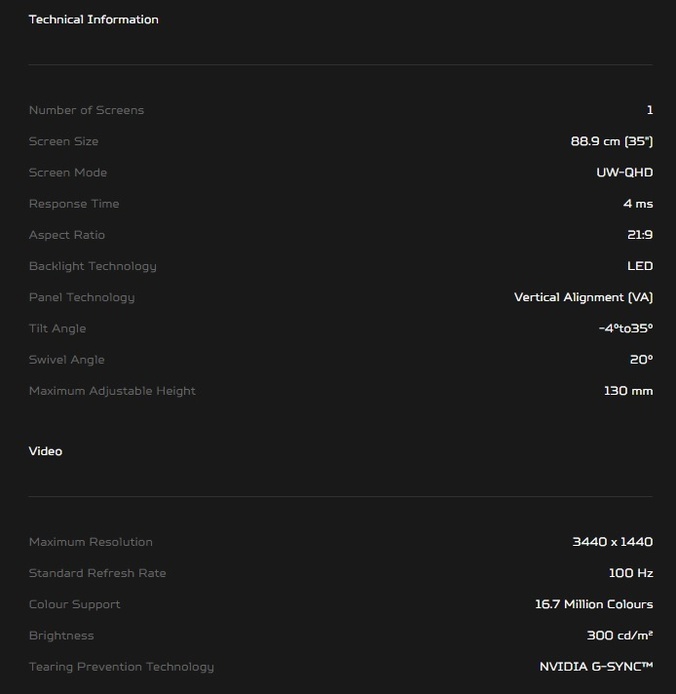
Task: Click the UW-QHD value
Action: pos(624,172)
